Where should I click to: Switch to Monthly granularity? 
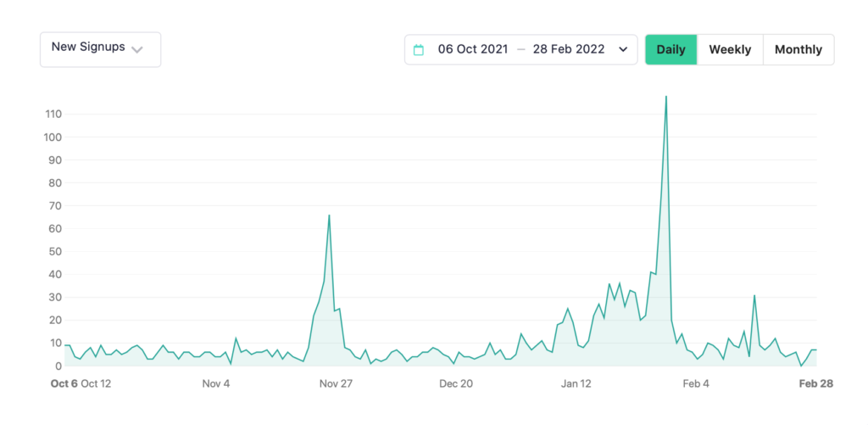pos(798,50)
